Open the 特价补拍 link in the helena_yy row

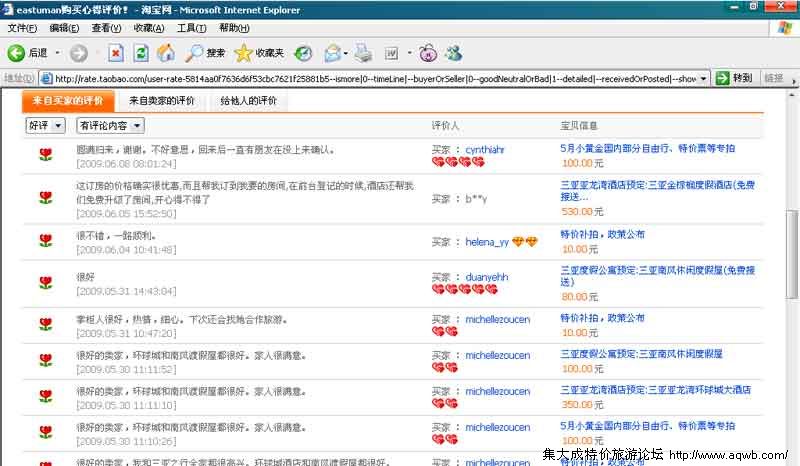[x=602, y=234]
